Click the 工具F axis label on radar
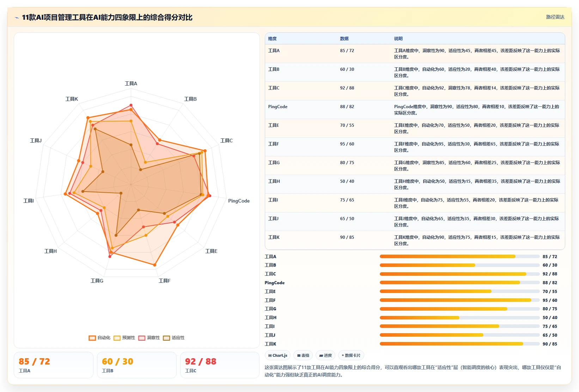The width and height of the screenshot is (579, 392). tap(164, 281)
